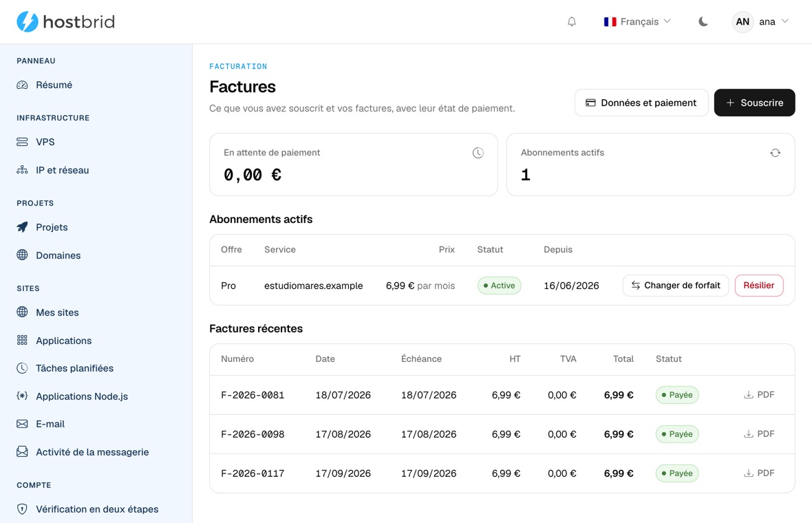Toggle dark mode moon icon
The width and height of the screenshot is (812, 523).
click(x=703, y=22)
